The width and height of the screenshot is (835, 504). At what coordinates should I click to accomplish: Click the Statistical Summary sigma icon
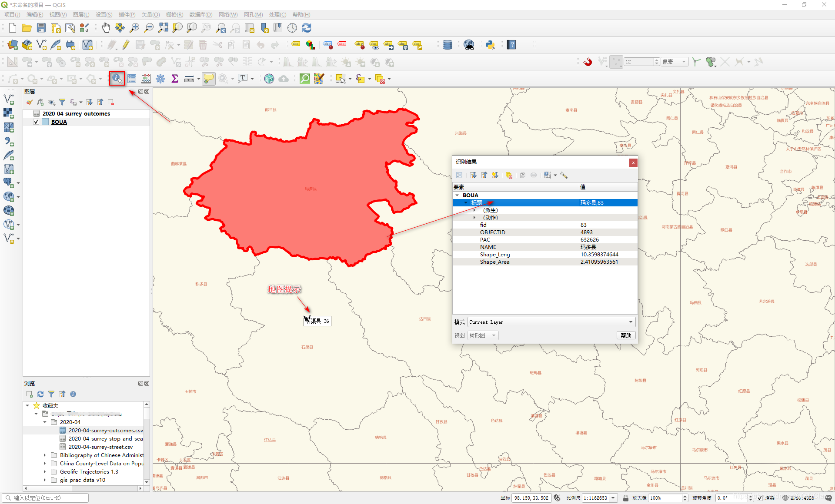coord(175,79)
